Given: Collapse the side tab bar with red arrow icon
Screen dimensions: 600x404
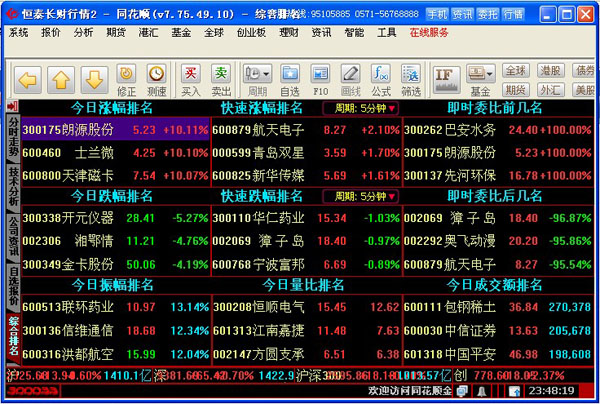Looking at the screenshot, I should 13,106.
